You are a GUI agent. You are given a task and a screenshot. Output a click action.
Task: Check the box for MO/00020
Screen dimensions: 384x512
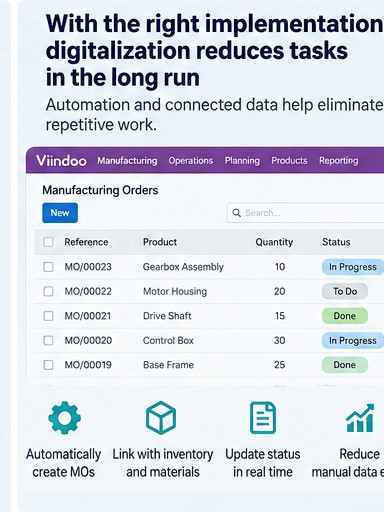coord(48,340)
